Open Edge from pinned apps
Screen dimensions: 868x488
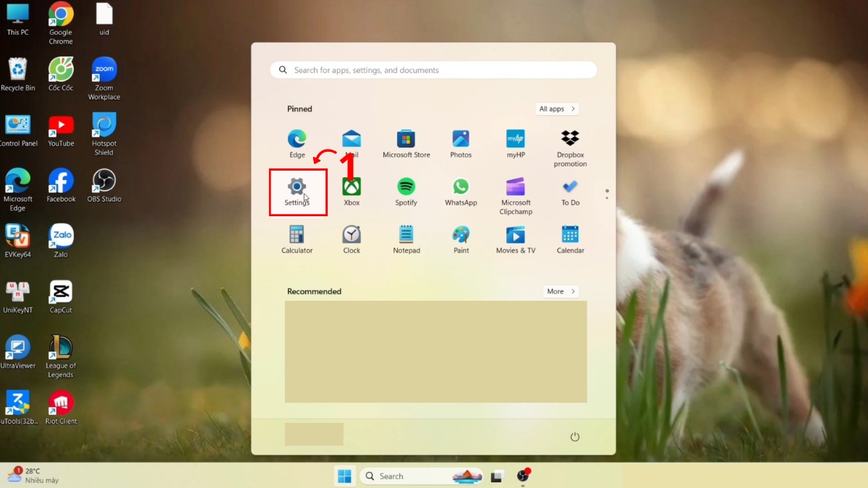[x=297, y=144]
